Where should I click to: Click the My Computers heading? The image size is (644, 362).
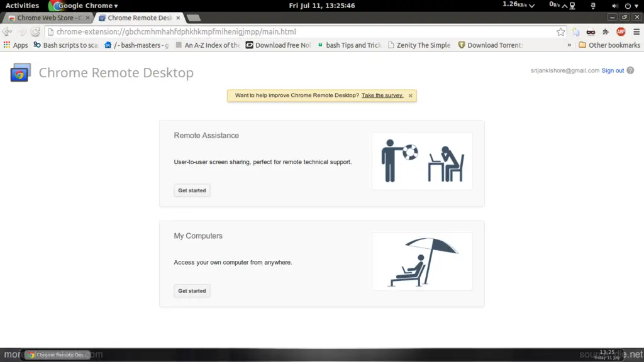(x=198, y=236)
